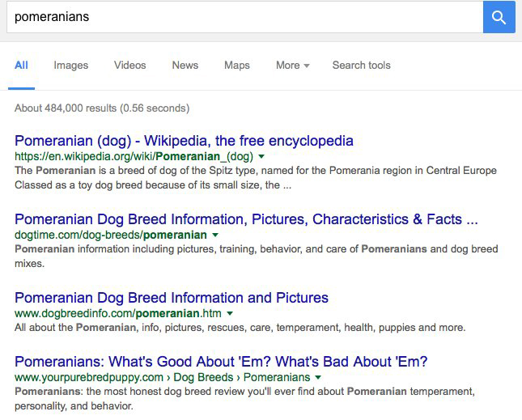
Task: Open Search tools options
Action: pyautogui.click(x=361, y=66)
